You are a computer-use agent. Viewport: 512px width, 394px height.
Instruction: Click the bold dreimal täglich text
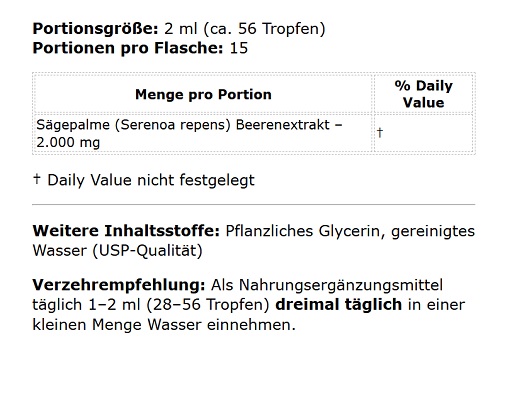coord(338,305)
